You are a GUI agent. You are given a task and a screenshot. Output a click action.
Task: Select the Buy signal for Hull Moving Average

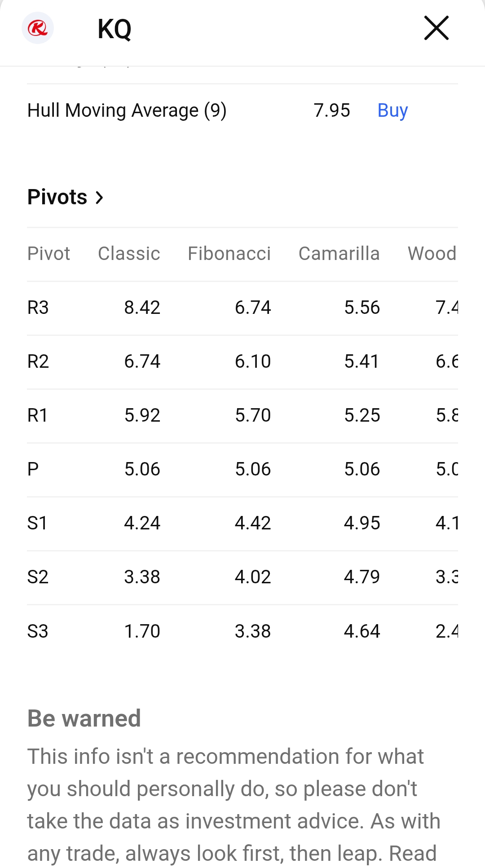(392, 110)
